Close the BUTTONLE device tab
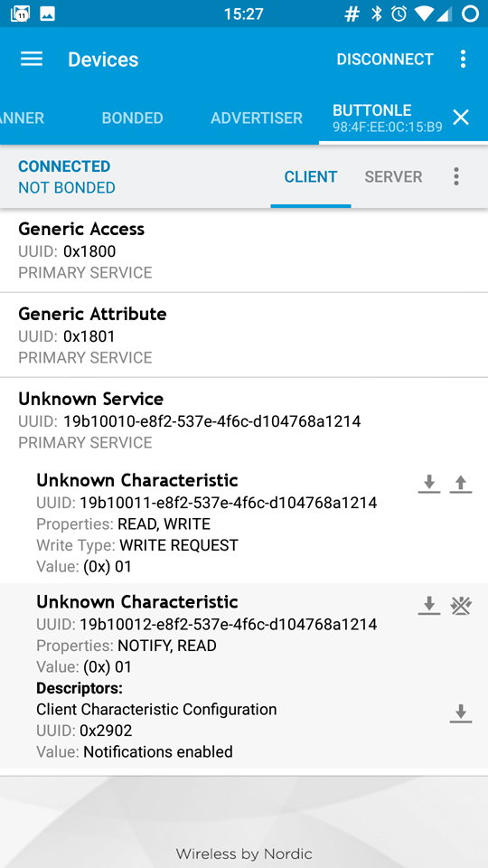This screenshot has width=488, height=868. click(x=461, y=118)
